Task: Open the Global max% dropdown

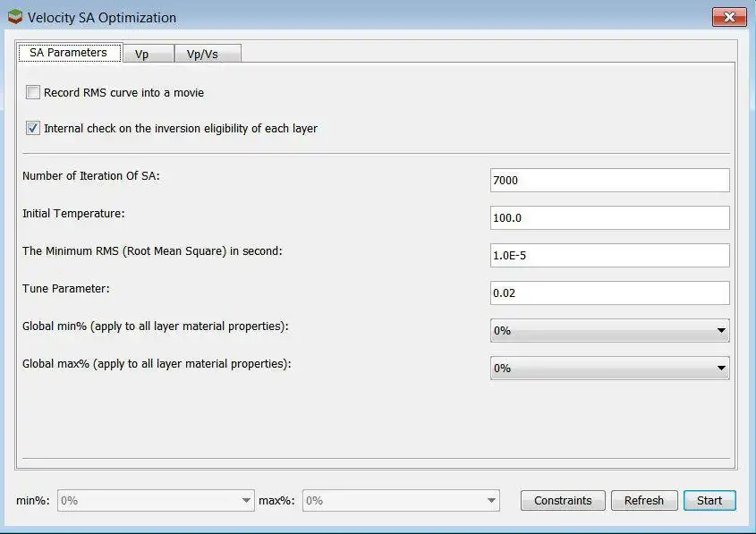Action: pos(609,369)
